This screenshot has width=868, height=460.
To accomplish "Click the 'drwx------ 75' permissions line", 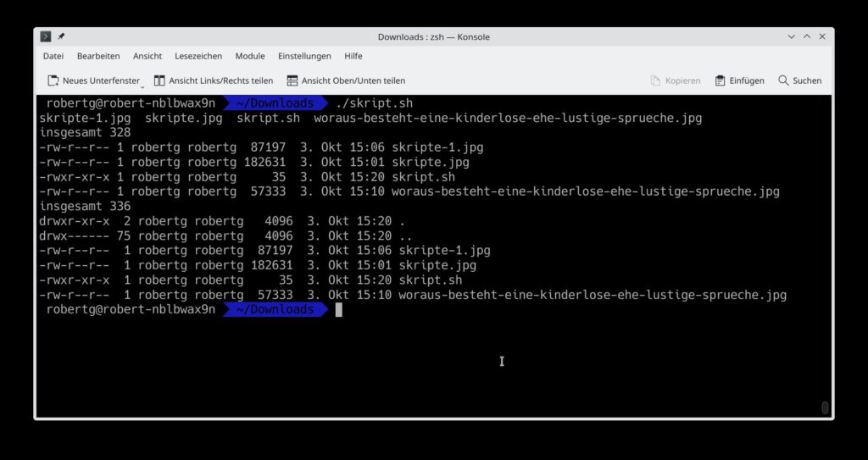I will click(x=225, y=236).
